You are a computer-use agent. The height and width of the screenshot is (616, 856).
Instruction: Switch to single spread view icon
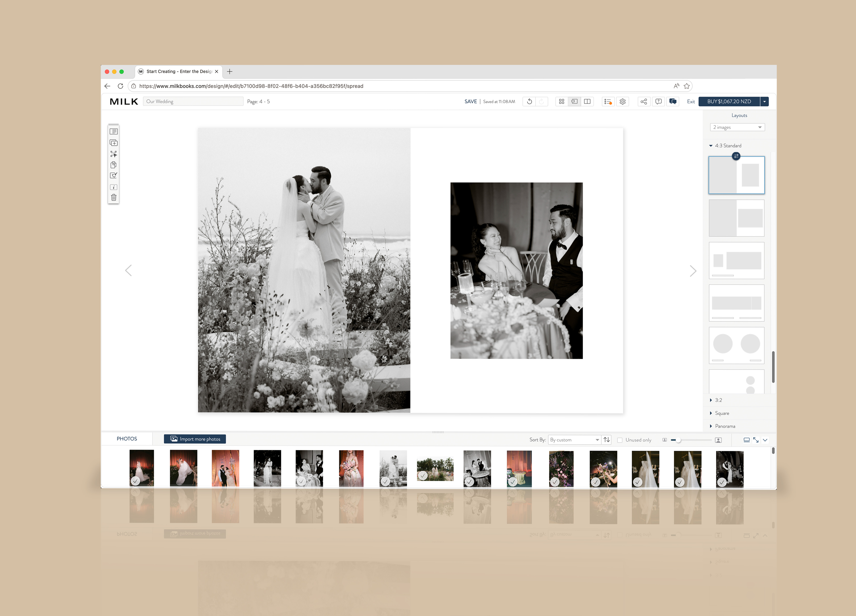tap(574, 102)
